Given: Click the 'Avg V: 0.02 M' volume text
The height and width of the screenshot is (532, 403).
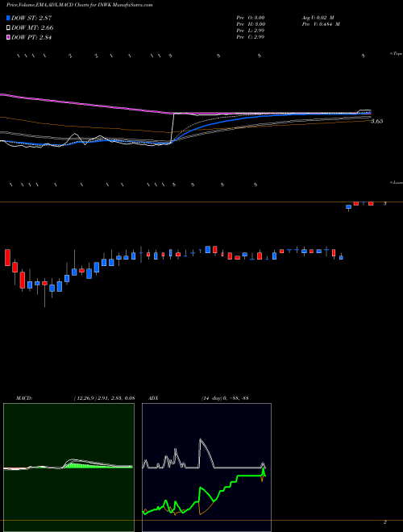Looking at the screenshot, I should point(318,17).
